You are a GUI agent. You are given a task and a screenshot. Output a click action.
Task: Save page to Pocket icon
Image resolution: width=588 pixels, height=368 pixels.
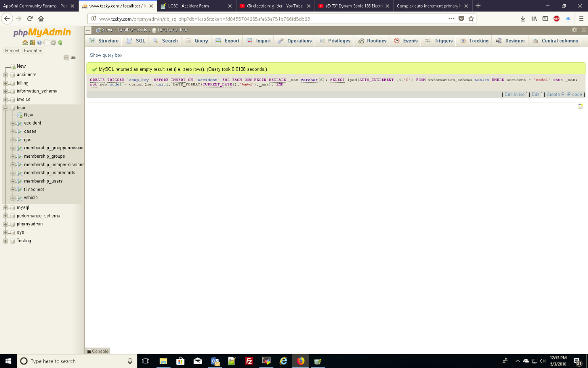[461, 19]
